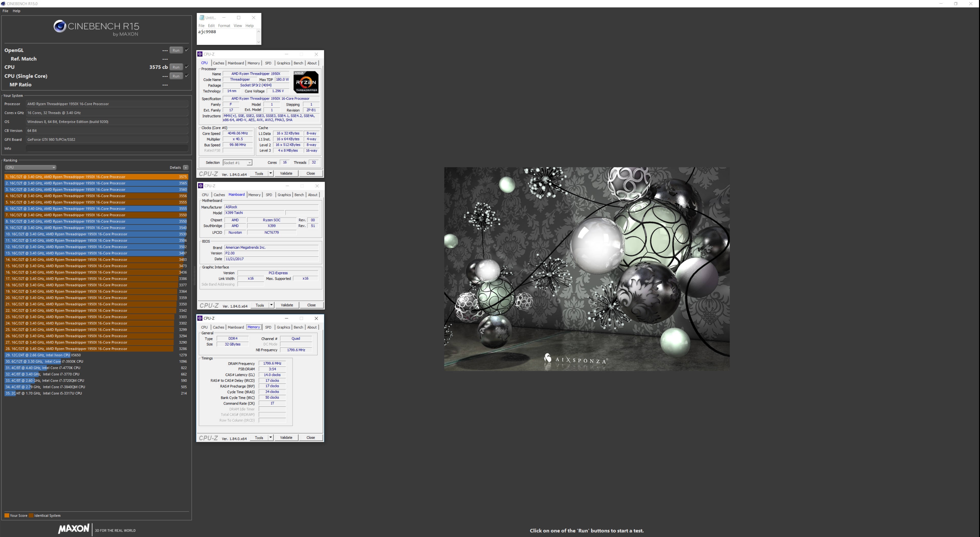980x537 pixels.
Task: Click the MAXON logo at bottom
Action: (73, 529)
